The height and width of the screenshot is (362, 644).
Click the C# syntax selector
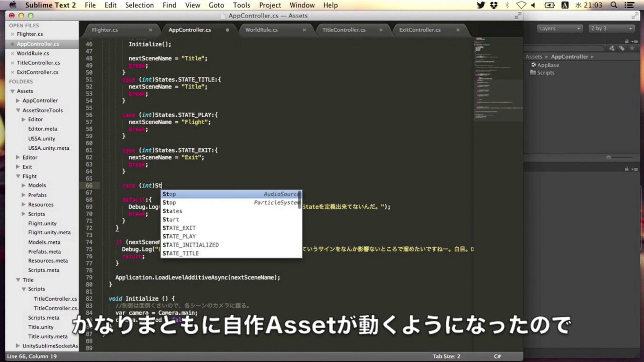497,356
